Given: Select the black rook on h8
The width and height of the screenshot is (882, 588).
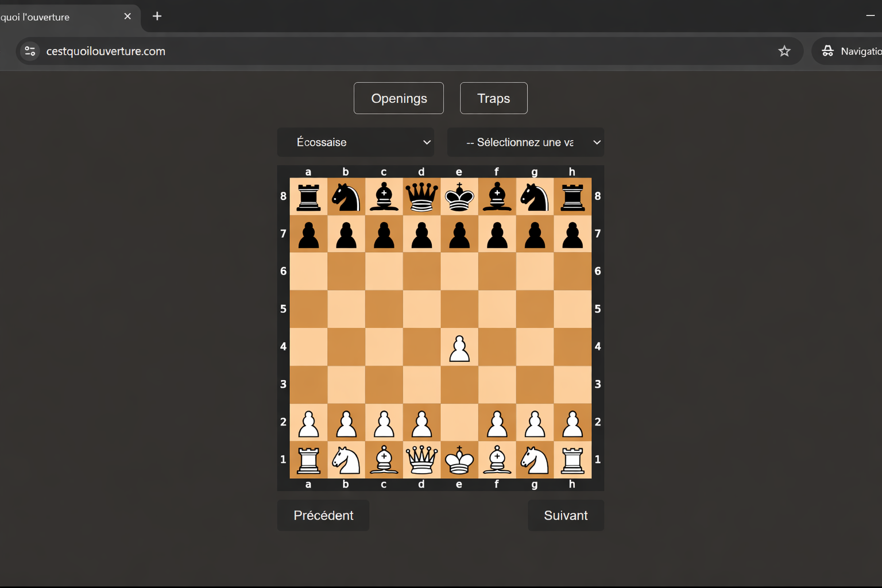Looking at the screenshot, I should [572, 196].
